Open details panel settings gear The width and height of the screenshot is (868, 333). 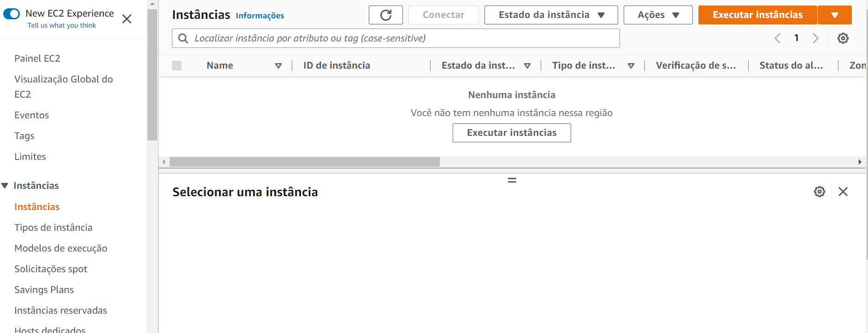tap(820, 192)
